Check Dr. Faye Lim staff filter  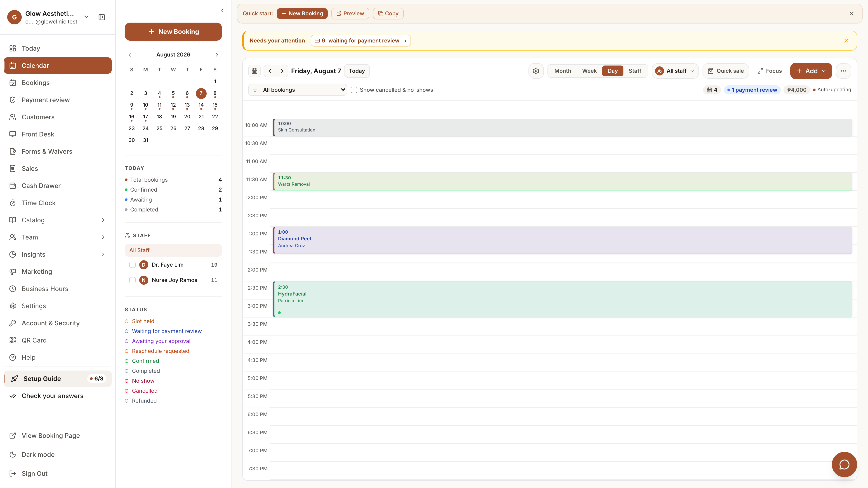[132, 265]
